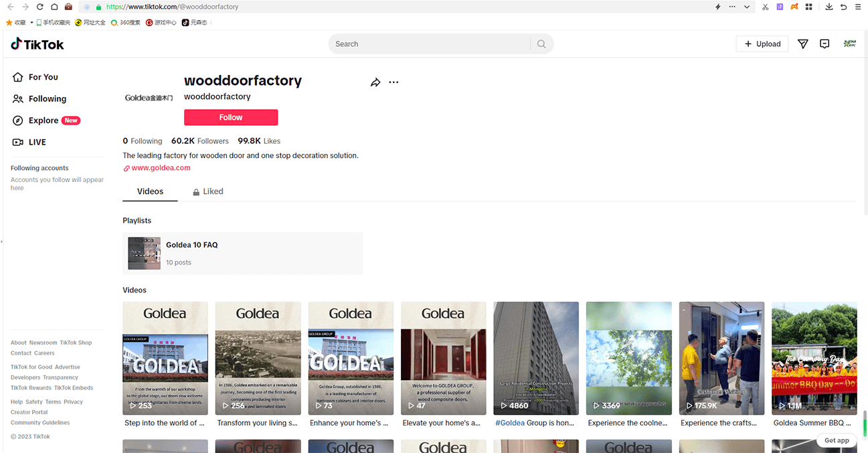
Task: Open browser downloads icon
Action: 829,7
